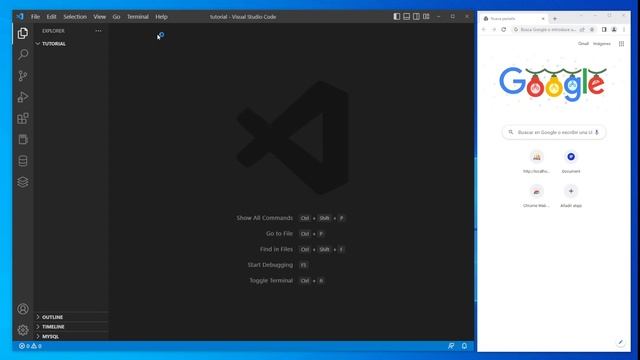Open the Terminal menu
Viewport: 640px width, 360px height.
tap(138, 17)
